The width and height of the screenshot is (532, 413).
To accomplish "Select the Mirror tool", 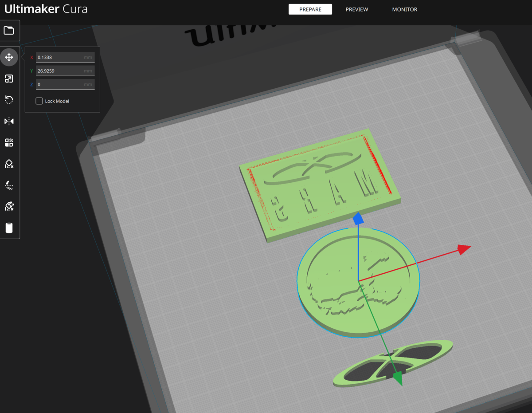I will click(9, 121).
